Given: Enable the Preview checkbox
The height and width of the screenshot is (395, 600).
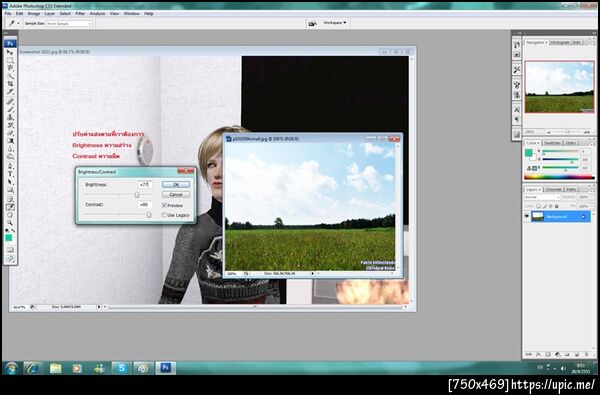Looking at the screenshot, I should pyautogui.click(x=164, y=205).
